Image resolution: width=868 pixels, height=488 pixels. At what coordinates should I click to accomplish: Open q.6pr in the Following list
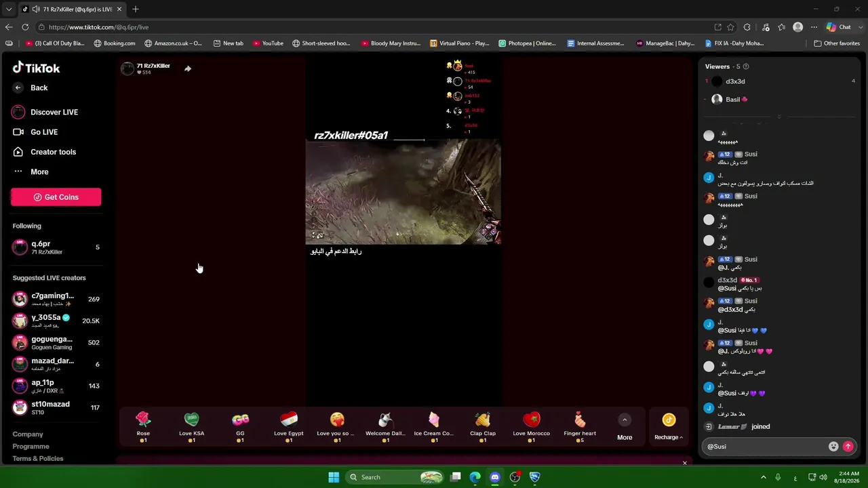tap(56, 247)
